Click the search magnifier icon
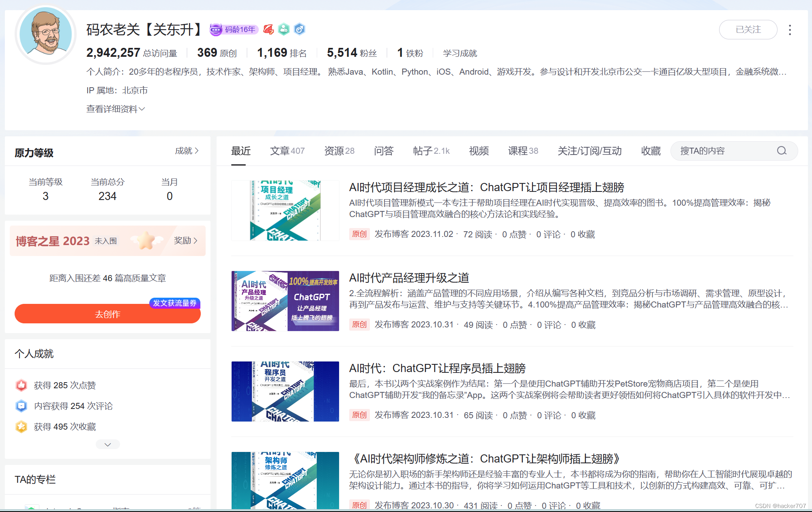Screen dimensions: 812x512 [x=781, y=151]
